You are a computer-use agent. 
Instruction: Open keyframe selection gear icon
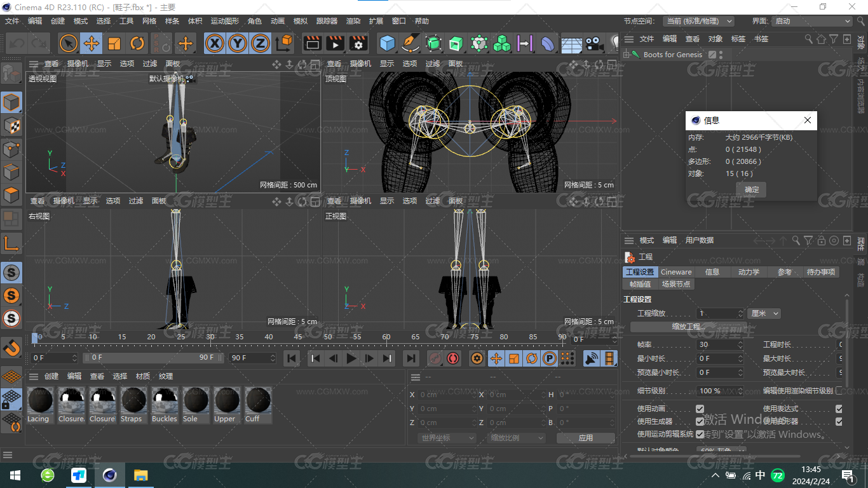(x=477, y=358)
